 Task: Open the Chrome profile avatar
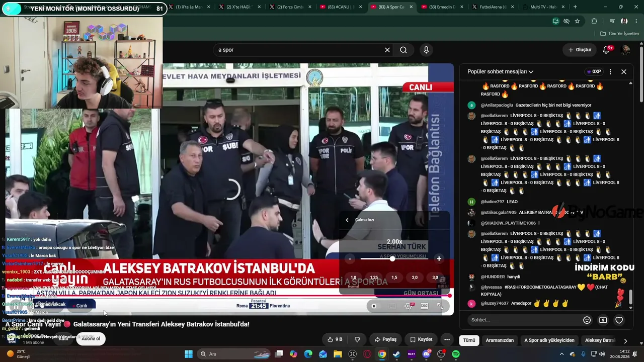(x=624, y=21)
